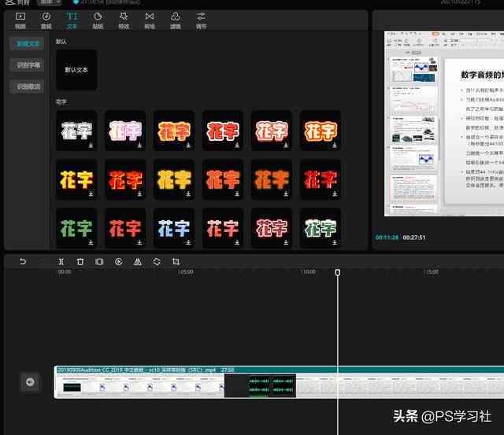Click the reverse playback icon

click(x=119, y=262)
